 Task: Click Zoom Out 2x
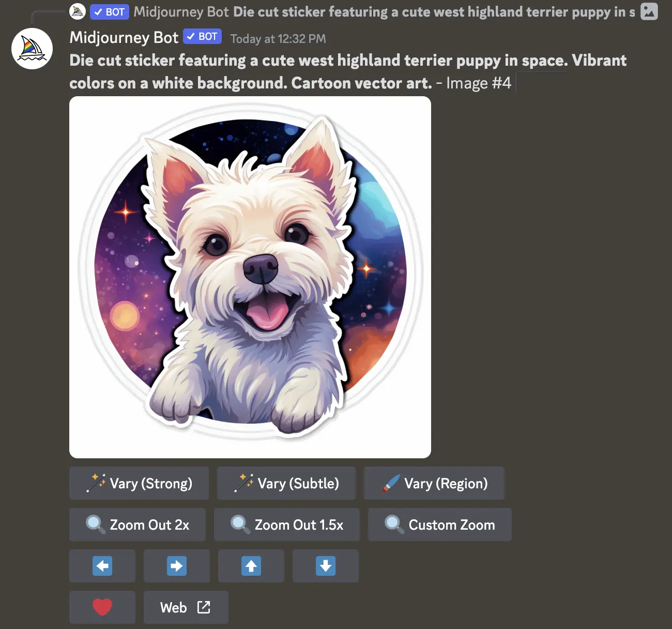[138, 525]
